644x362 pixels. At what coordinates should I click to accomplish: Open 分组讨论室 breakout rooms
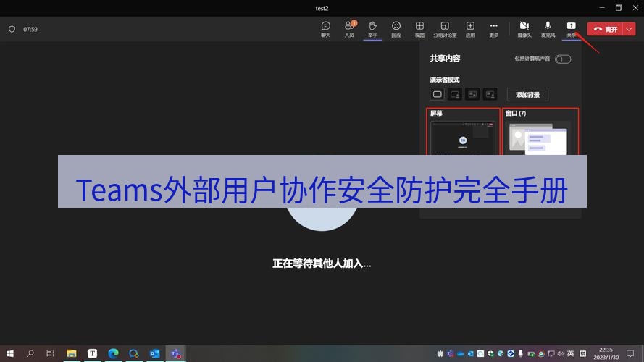445,29
